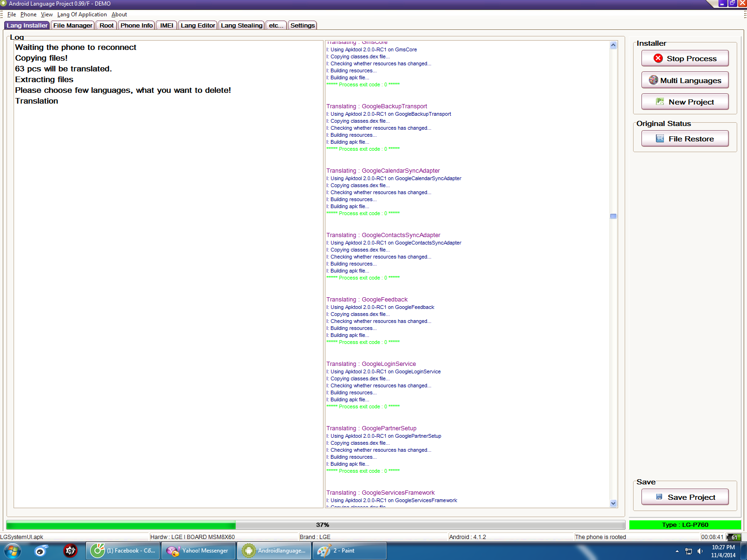Click the New Project icon
Image resolution: width=747 pixels, height=560 pixels.
[660, 102]
